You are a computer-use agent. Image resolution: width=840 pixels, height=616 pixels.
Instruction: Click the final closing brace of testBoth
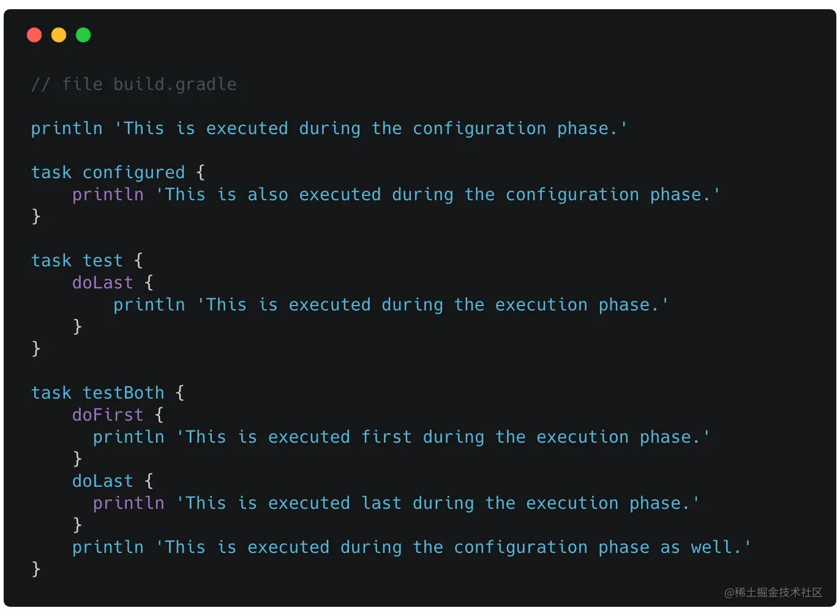(36, 569)
